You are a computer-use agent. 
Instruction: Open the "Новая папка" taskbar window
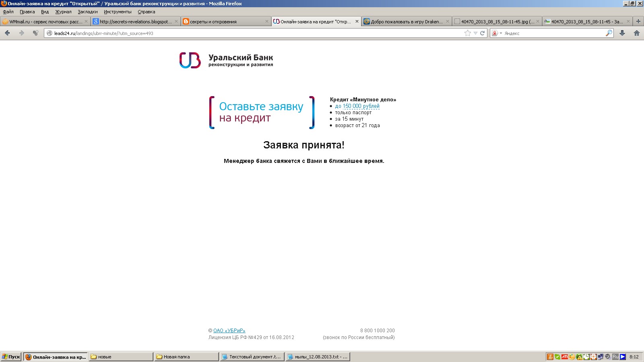tap(186, 357)
